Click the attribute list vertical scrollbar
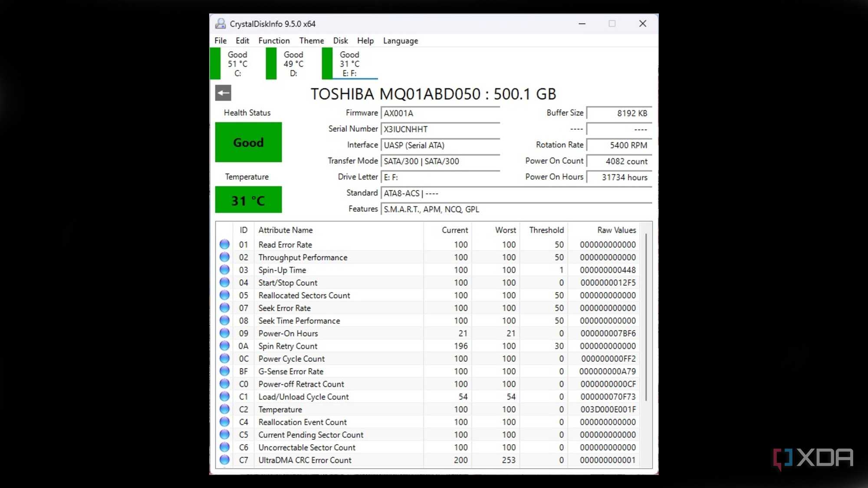The height and width of the screenshot is (488, 868). point(646,317)
